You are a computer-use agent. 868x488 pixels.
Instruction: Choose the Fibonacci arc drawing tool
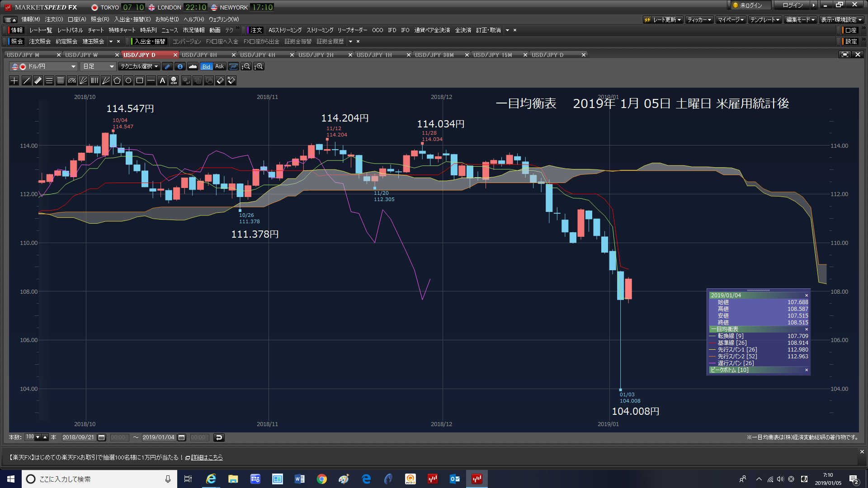point(72,80)
